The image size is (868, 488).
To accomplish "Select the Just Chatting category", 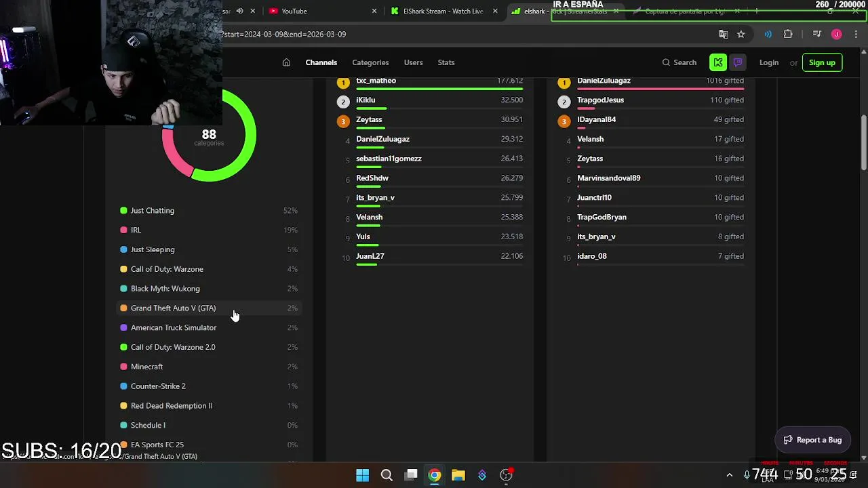I will point(209,211).
